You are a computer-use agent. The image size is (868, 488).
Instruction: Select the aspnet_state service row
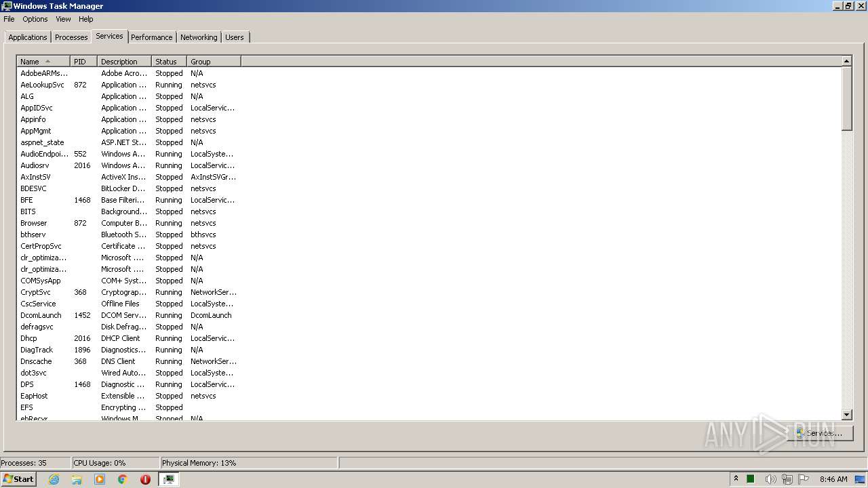129,142
